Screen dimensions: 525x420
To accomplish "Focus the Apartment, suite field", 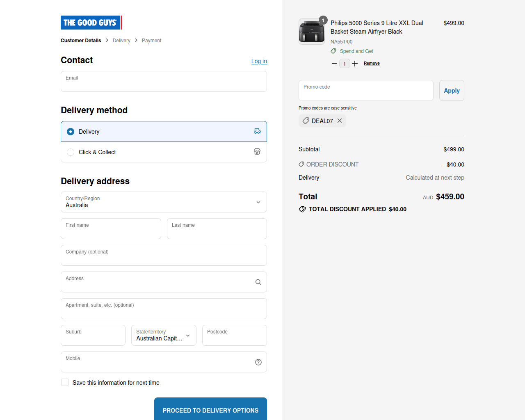I will point(164,309).
